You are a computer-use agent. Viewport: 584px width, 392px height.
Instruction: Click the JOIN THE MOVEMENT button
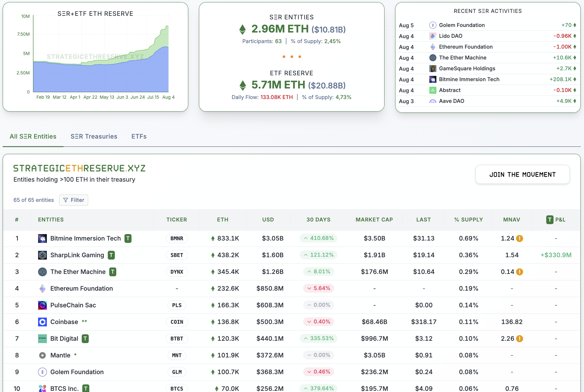[522, 175]
